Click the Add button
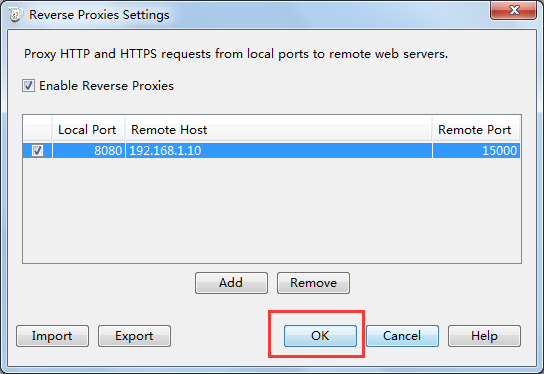The image size is (544, 374). click(x=231, y=283)
